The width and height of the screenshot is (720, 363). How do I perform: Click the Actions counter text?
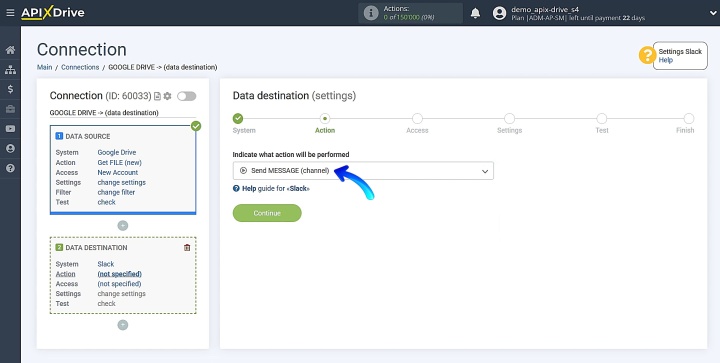[x=409, y=13]
